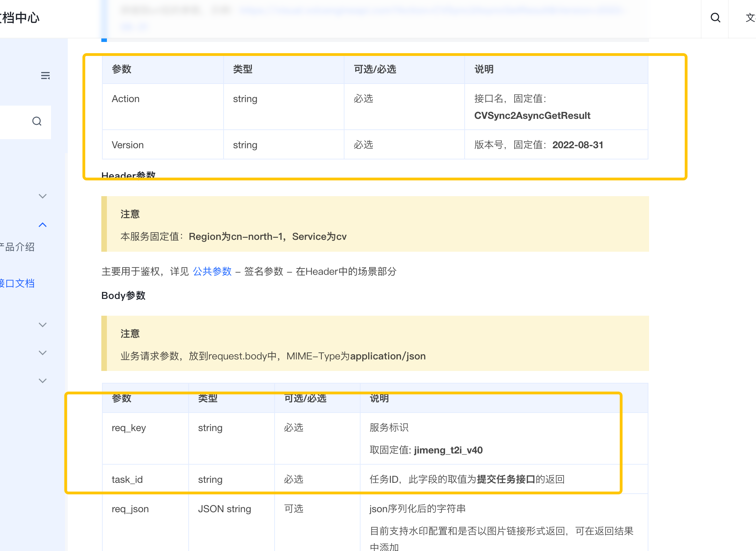Click into the sidebar search input field
Image resolution: width=756 pixels, height=551 pixels.
pyautogui.click(x=14, y=122)
